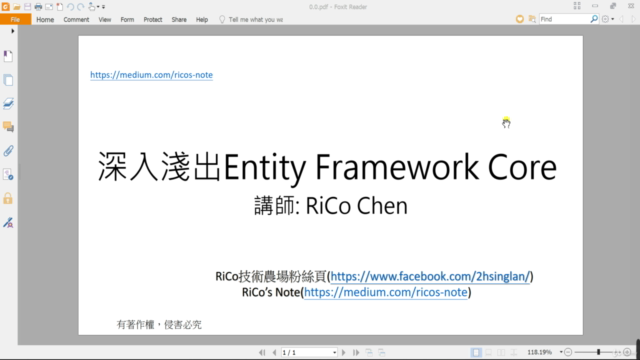This screenshot has height=360, width=640.
Task: Go to the next search result arrow
Action: 633,19
